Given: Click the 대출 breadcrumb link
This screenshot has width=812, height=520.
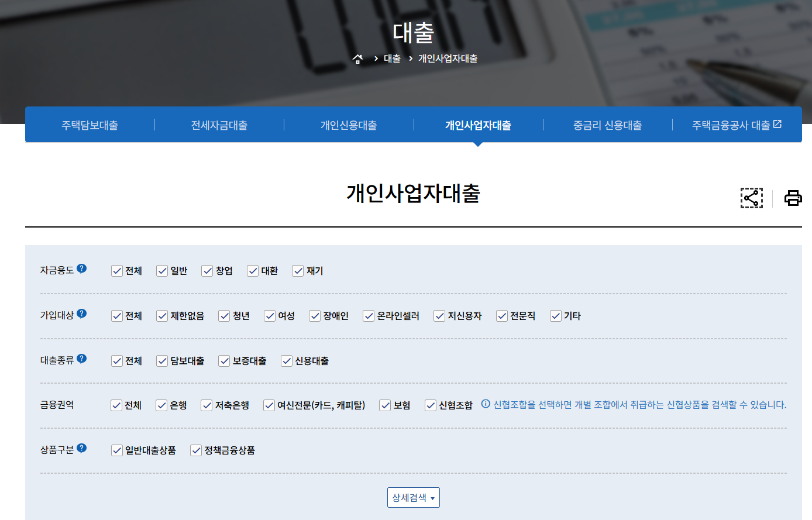Looking at the screenshot, I should coord(392,58).
